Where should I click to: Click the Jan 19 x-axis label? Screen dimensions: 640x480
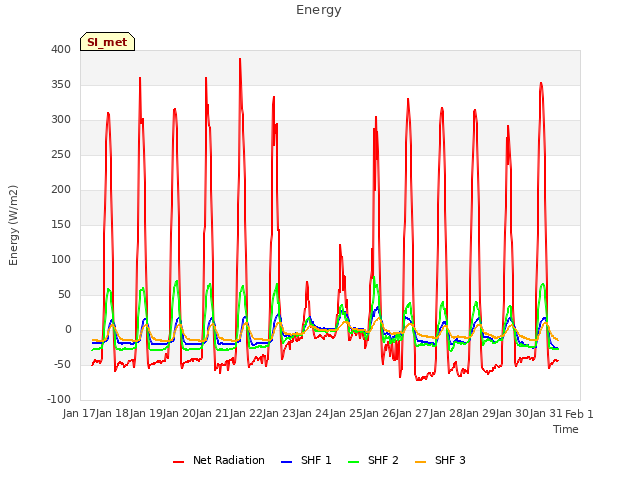click(x=146, y=414)
